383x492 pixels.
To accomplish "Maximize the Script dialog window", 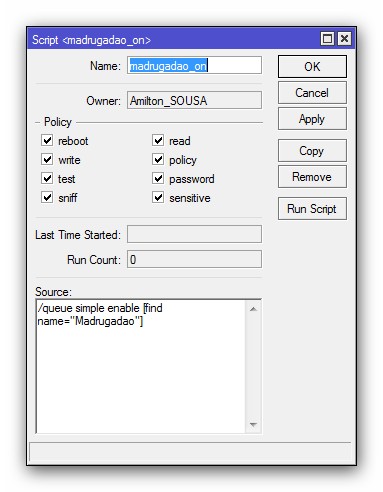I will 327,39.
